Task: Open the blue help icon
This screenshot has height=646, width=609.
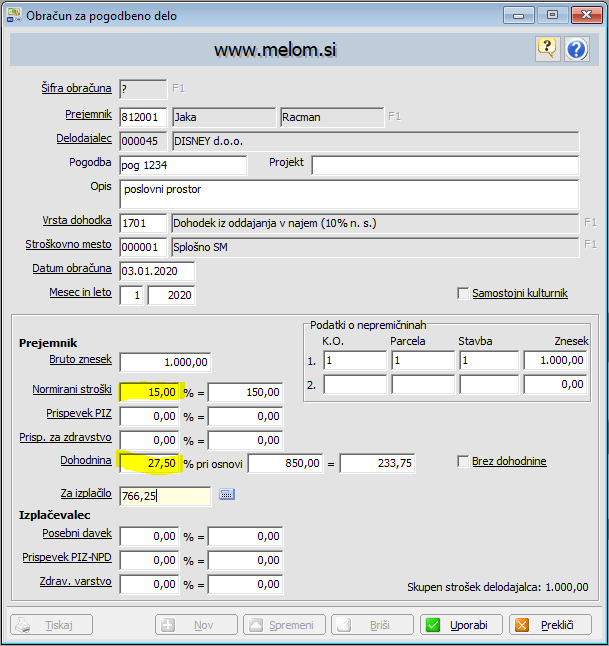Action: 576,48
